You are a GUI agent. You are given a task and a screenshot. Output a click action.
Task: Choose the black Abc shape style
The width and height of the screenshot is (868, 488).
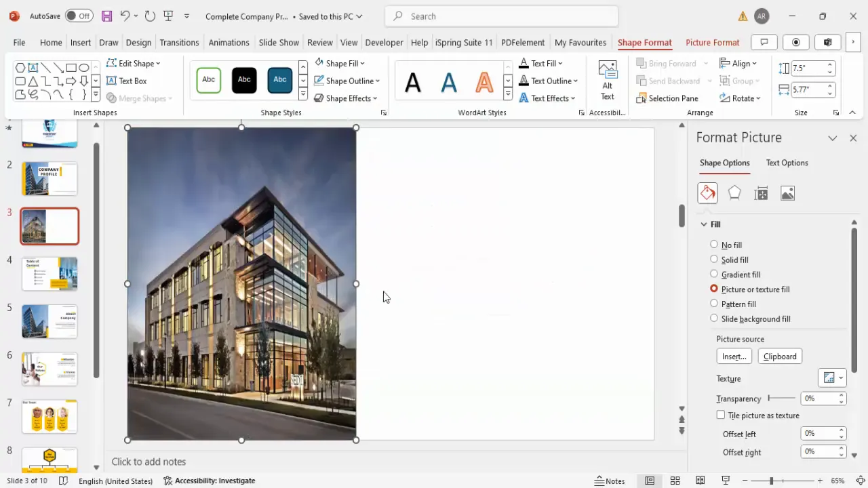pyautogui.click(x=244, y=80)
